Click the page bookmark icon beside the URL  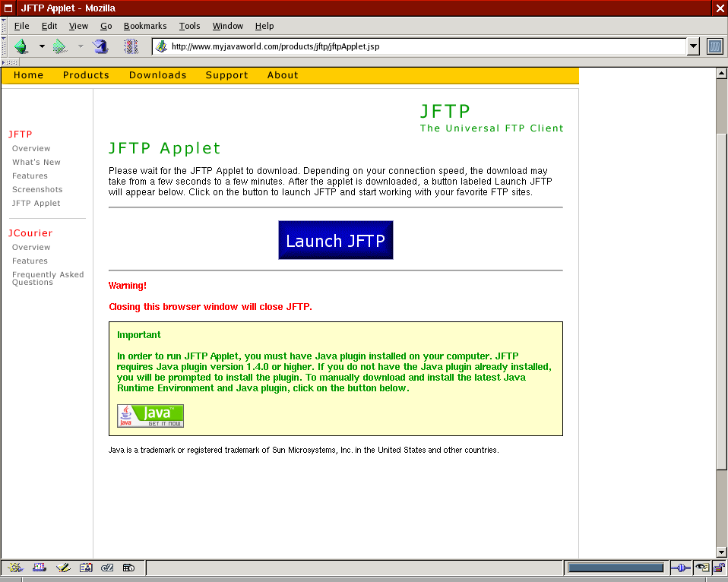pyautogui.click(x=161, y=46)
